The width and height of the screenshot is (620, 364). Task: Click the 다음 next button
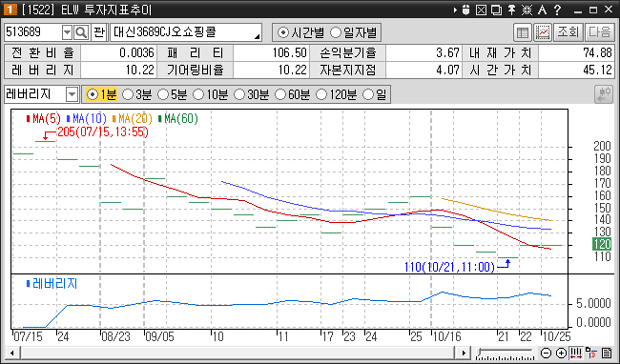(x=599, y=32)
